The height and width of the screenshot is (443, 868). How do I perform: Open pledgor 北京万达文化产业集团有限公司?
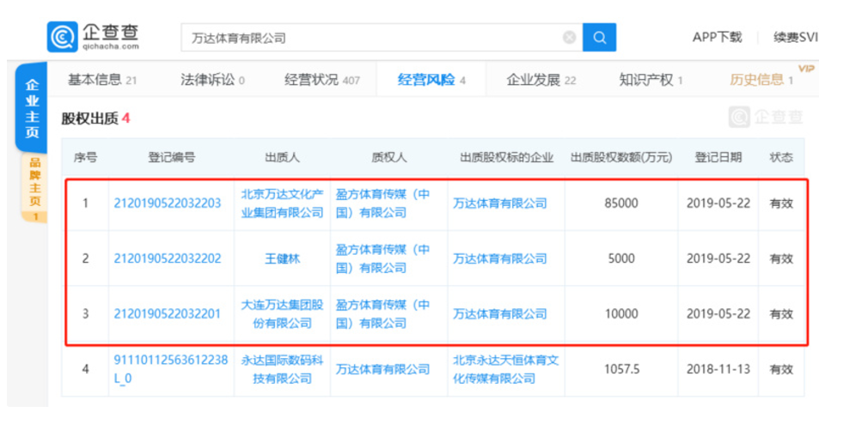[283, 203]
